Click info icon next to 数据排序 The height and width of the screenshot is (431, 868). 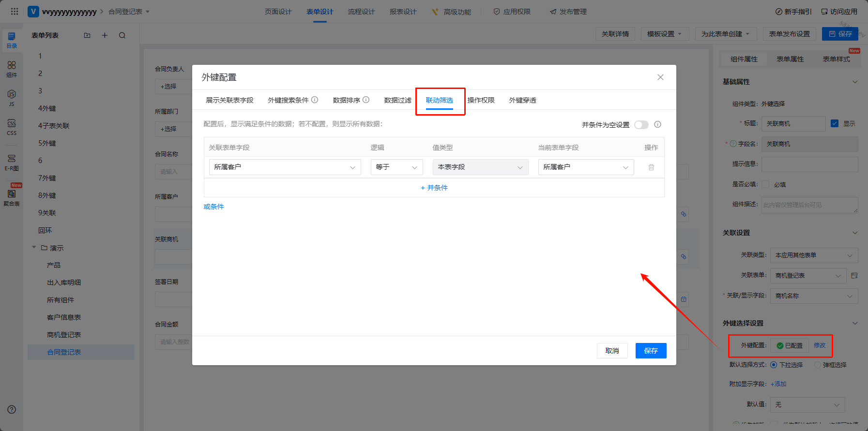[x=366, y=100]
